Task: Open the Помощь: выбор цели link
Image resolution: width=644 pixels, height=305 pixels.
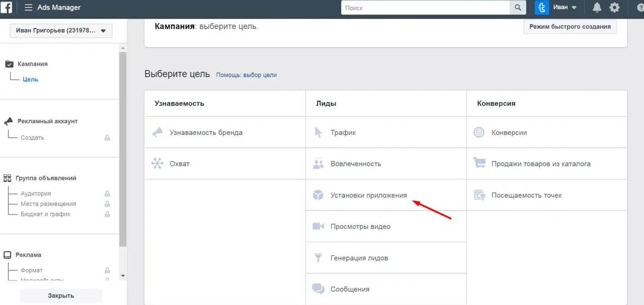Action: coord(246,75)
